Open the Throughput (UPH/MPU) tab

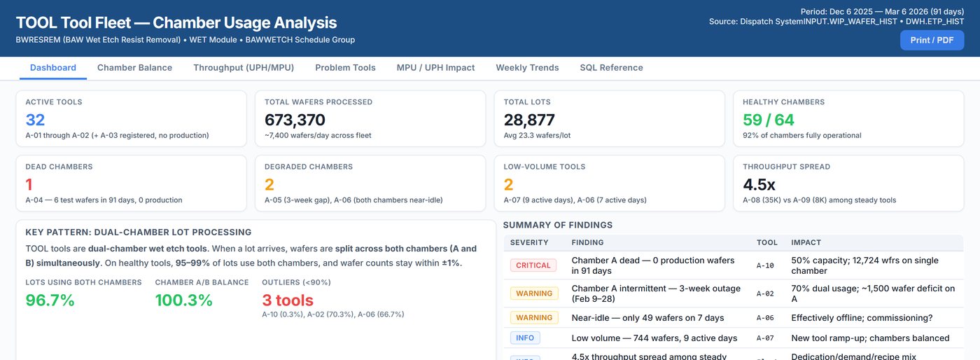(244, 67)
